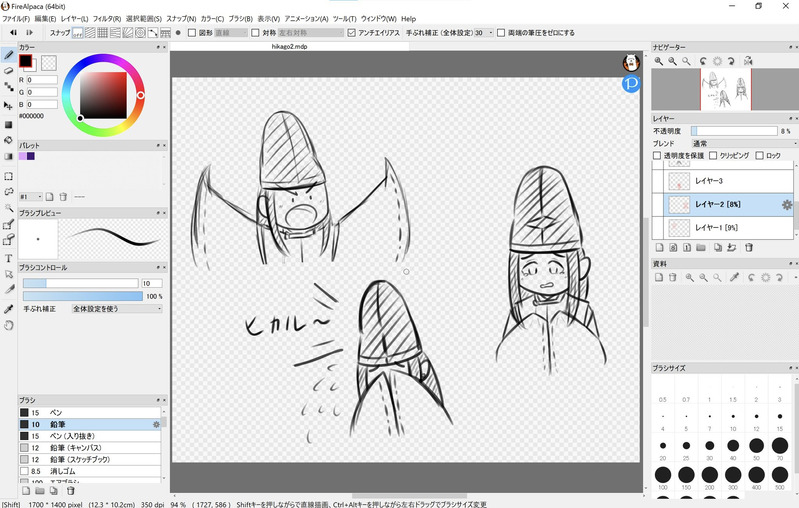Select the selection eraser tool
Screen dimensions: 799x508
click(8, 240)
